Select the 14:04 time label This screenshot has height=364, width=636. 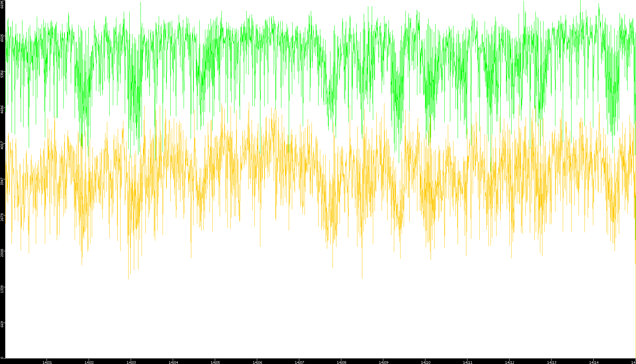[x=173, y=362]
